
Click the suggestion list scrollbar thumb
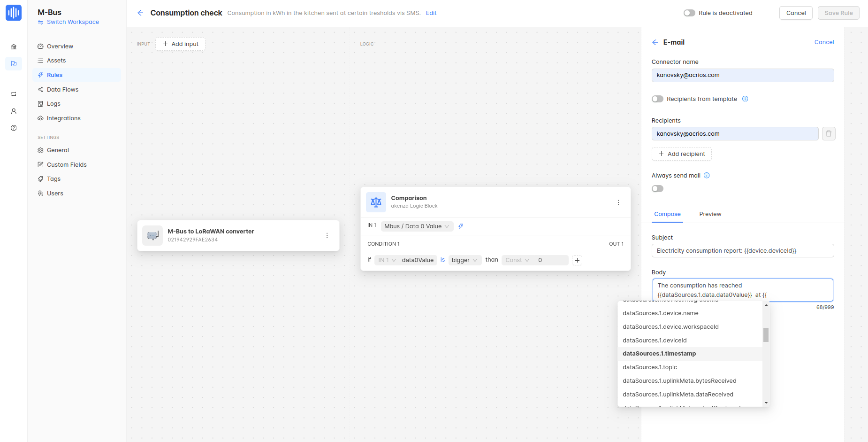(766, 335)
